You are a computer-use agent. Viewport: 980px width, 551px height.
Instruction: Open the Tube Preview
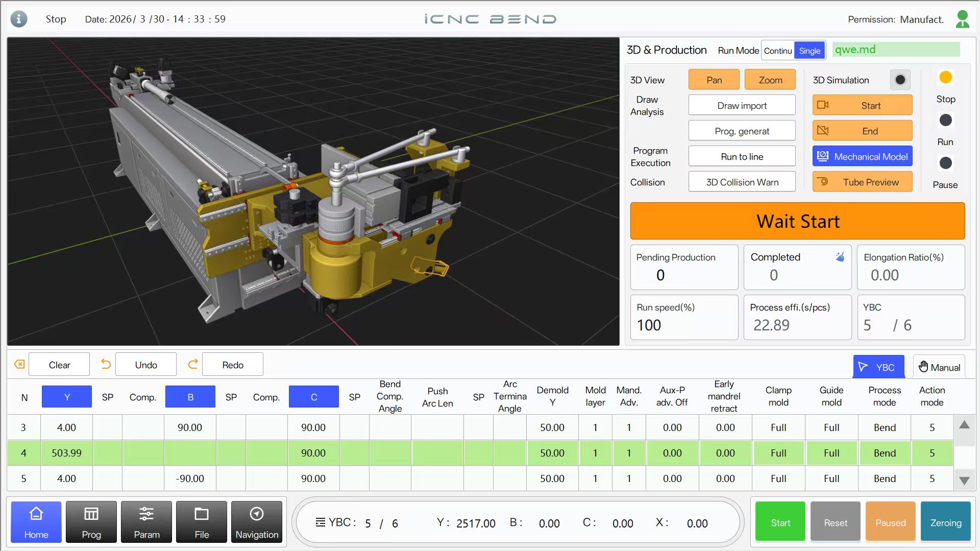click(862, 182)
